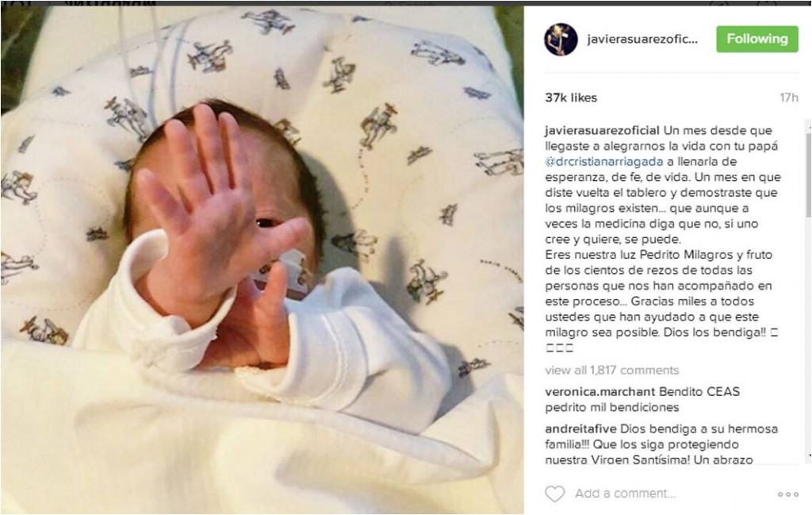Click the heart like icon
This screenshot has height=515, width=812.
[554, 494]
